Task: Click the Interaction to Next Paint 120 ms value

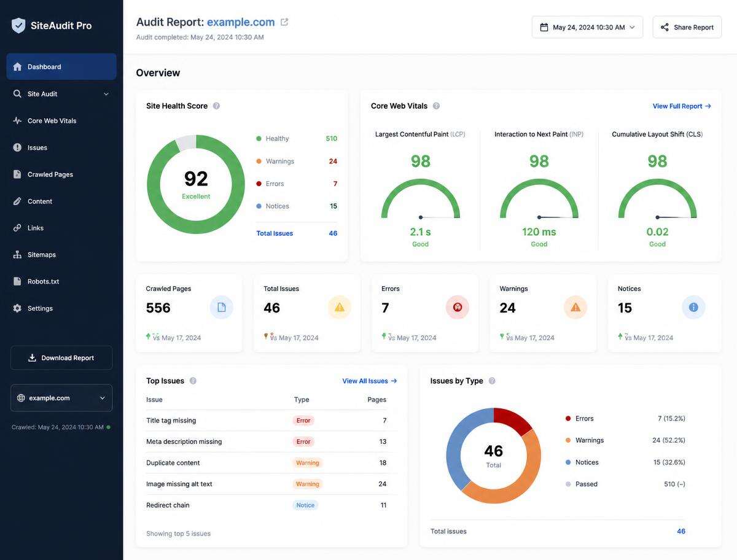Action: pos(539,231)
